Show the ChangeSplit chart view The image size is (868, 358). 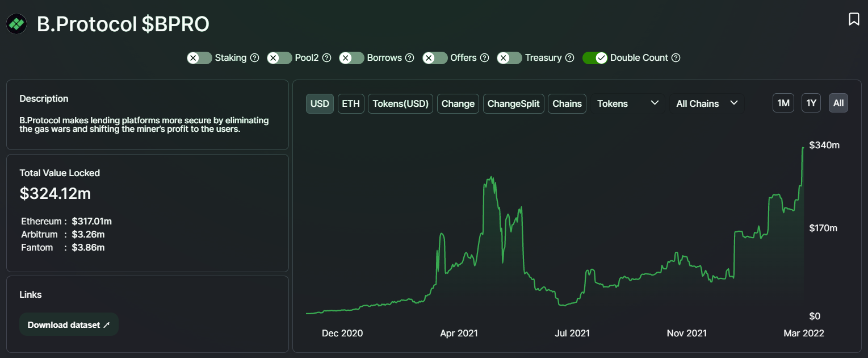pyautogui.click(x=514, y=103)
